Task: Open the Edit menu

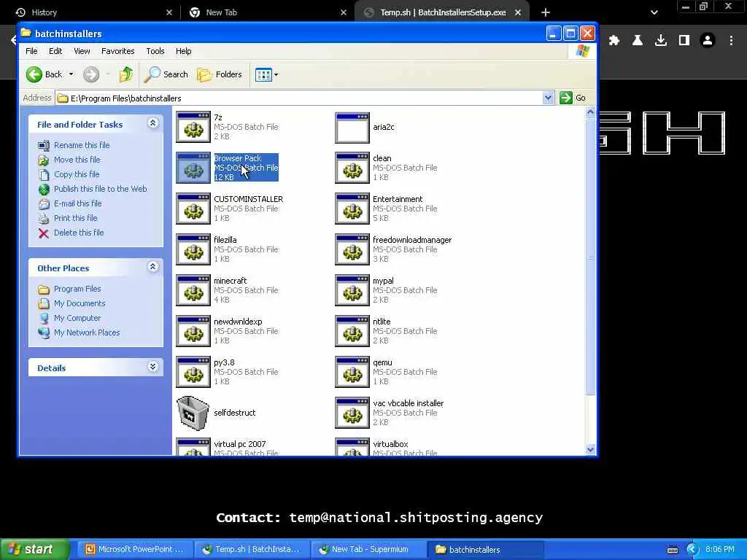Action: [x=55, y=51]
